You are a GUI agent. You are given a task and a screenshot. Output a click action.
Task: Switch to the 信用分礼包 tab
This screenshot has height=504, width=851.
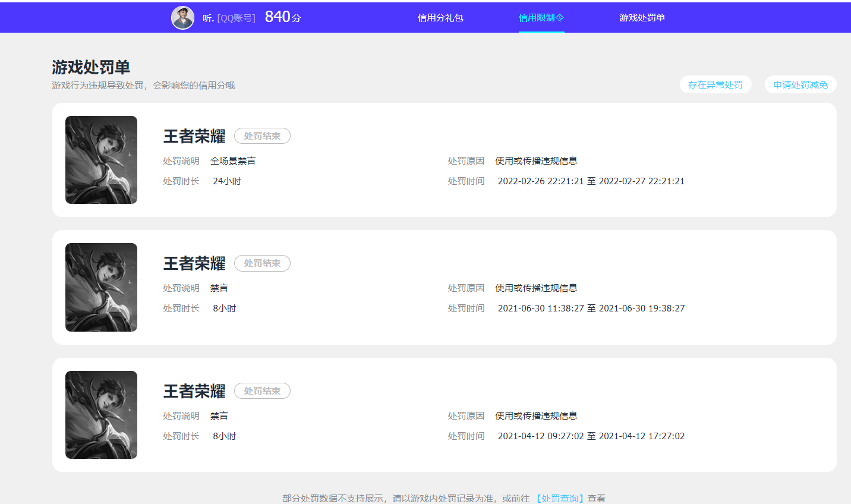(440, 18)
